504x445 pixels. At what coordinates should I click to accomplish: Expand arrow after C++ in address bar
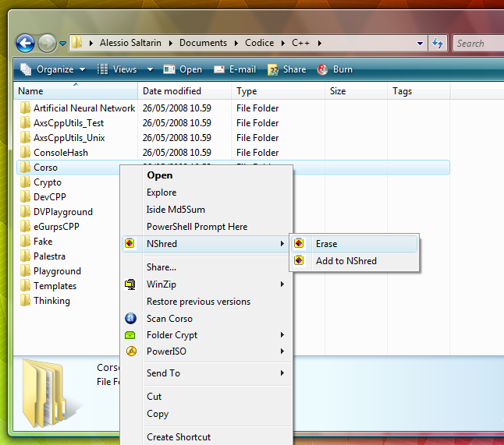(320, 43)
